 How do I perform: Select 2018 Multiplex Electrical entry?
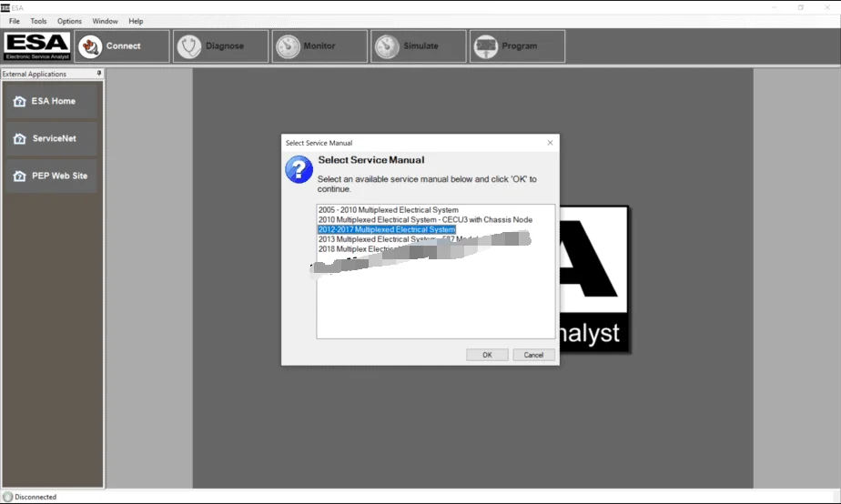point(357,248)
